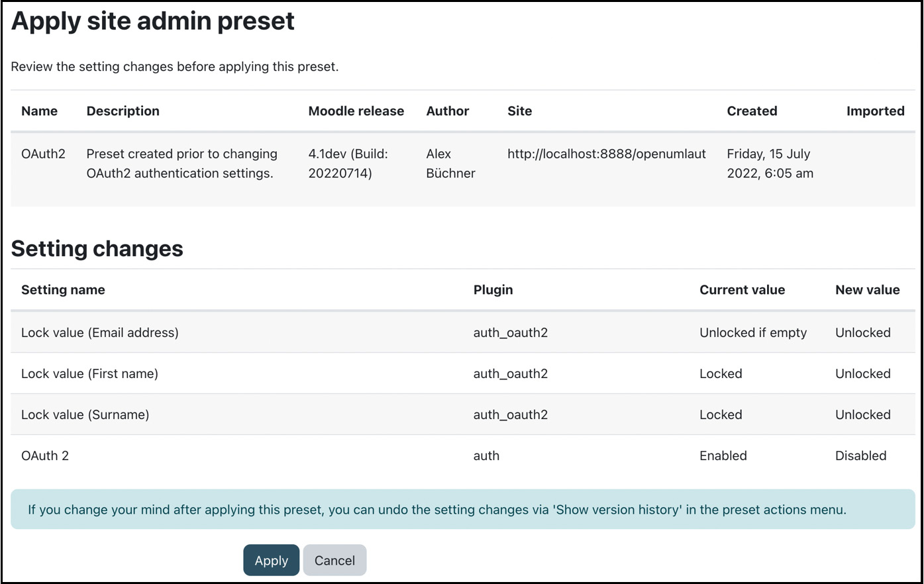Click the 'Preset created prior to changing' description

click(x=182, y=164)
